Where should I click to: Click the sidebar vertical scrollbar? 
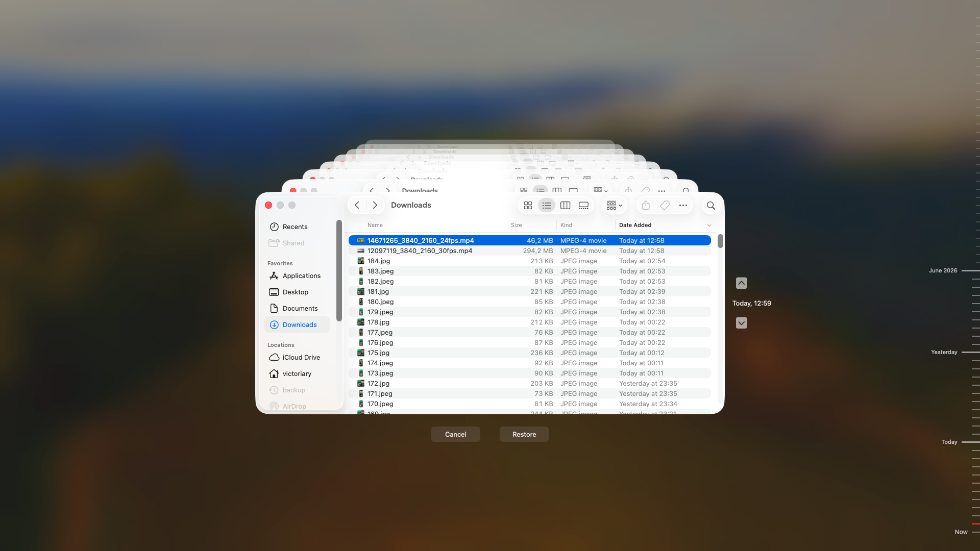click(x=339, y=270)
